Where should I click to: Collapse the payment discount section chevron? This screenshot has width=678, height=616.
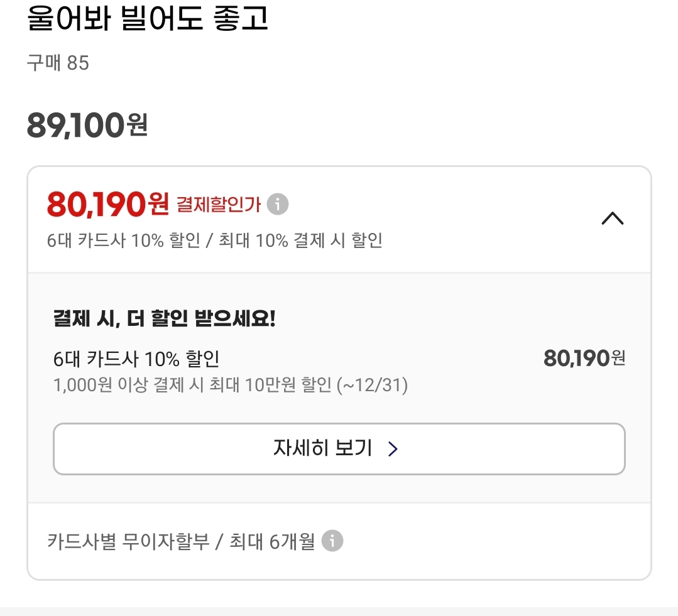coord(613,218)
